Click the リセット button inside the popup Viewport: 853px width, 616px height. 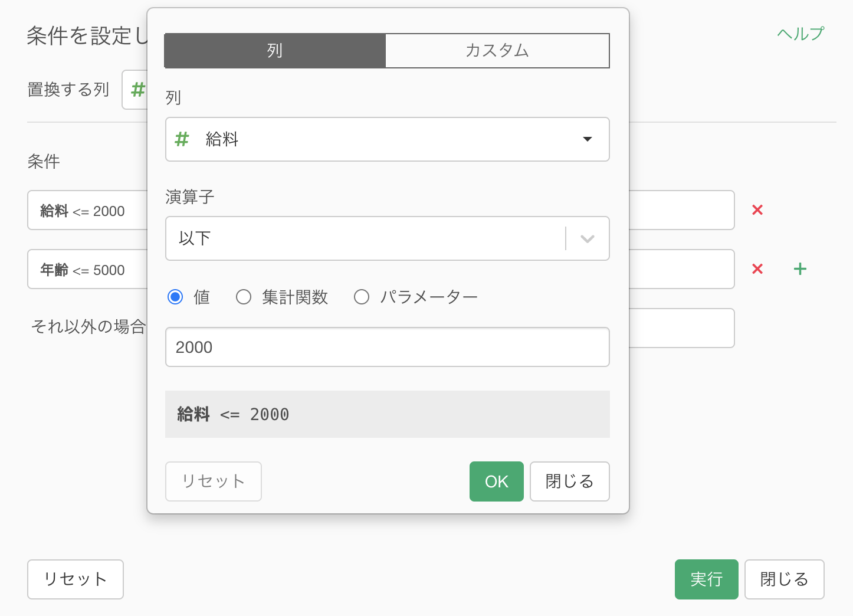coord(213,481)
